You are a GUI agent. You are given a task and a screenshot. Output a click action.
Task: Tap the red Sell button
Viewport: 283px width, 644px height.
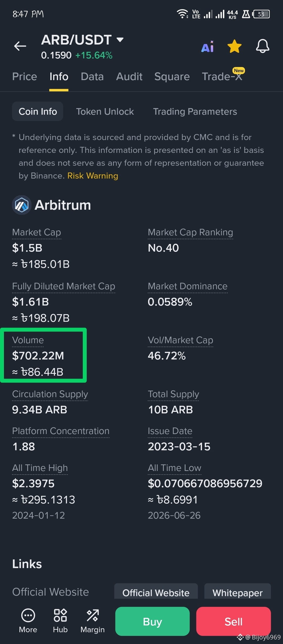(x=233, y=621)
